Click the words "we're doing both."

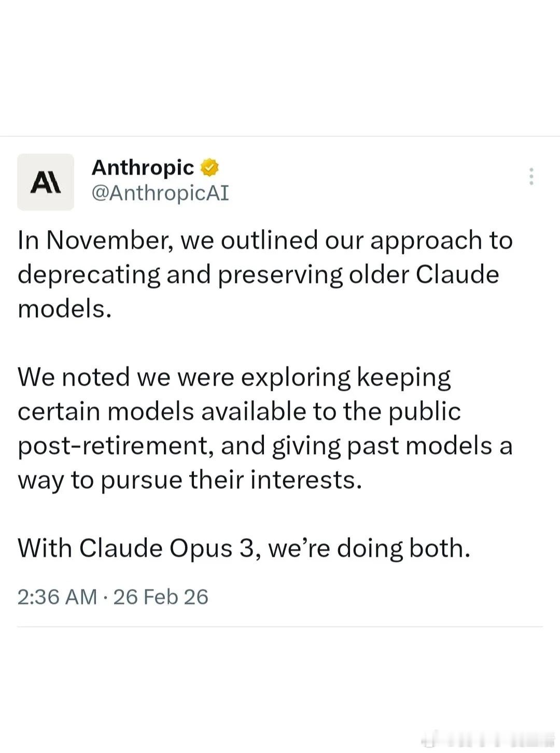click(369, 548)
